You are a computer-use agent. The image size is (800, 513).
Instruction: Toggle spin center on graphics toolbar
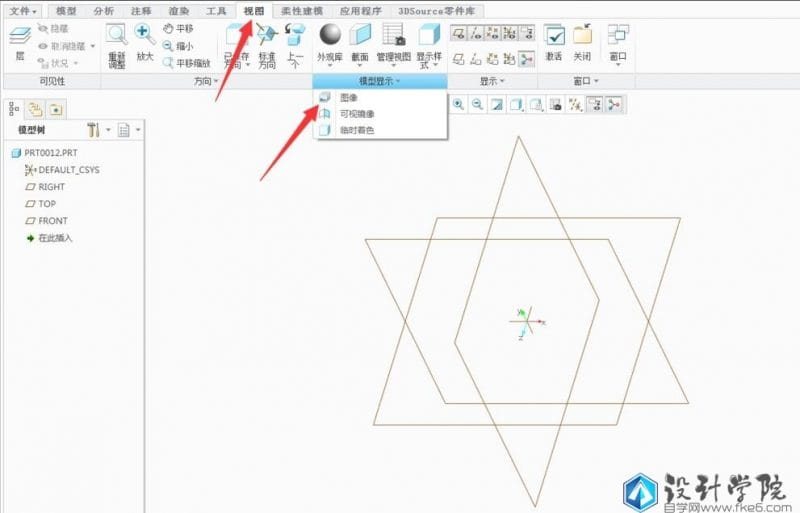[x=615, y=104]
